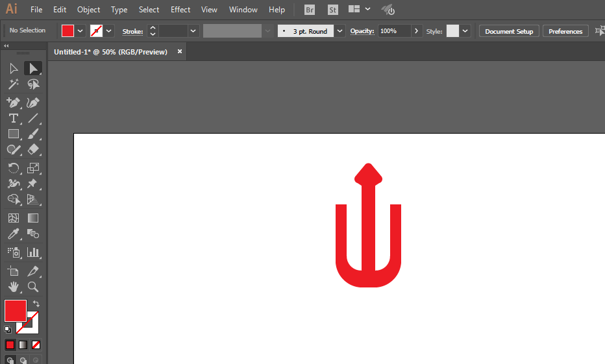Activate the Magic Wand tool

[x=14, y=84]
